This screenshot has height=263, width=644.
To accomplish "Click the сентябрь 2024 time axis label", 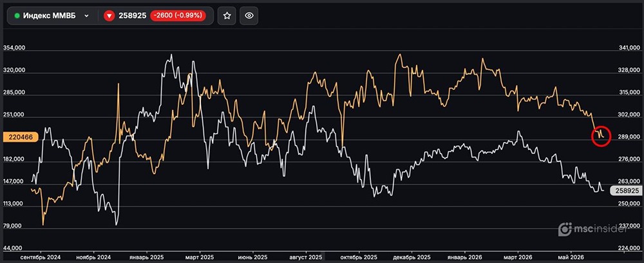I will pyautogui.click(x=40, y=257).
